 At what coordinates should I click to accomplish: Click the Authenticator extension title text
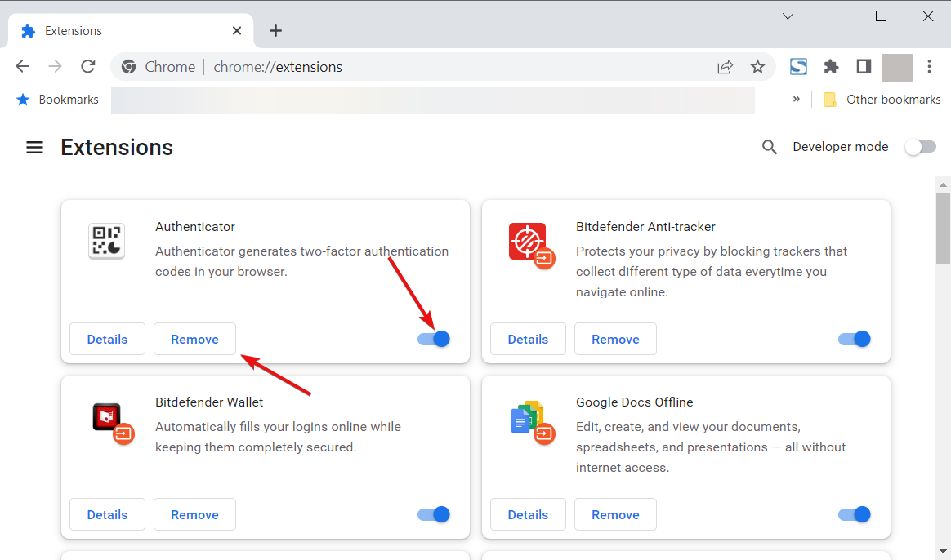[194, 227]
